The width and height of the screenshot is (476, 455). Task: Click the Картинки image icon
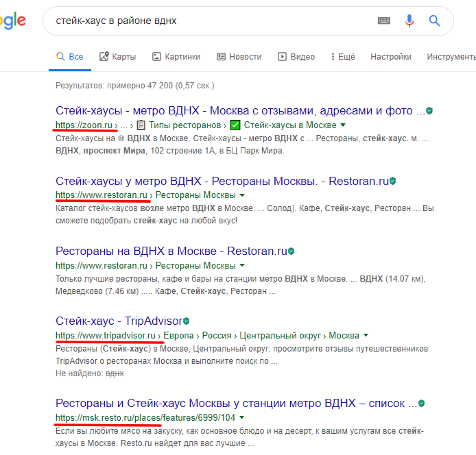click(156, 57)
